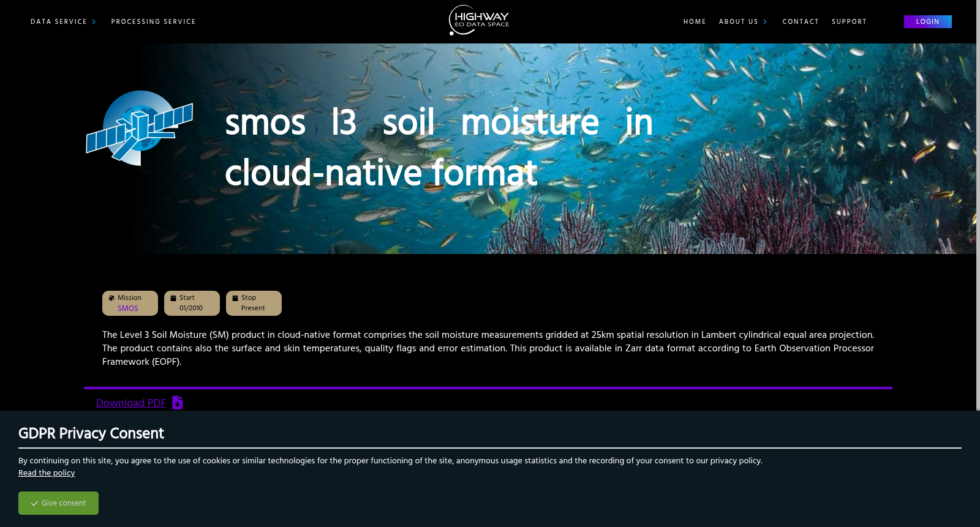Image resolution: width=980 pixels, height=527 pixels.
Task: Open the Data Service menu
Action: click(x=59, y=22)
